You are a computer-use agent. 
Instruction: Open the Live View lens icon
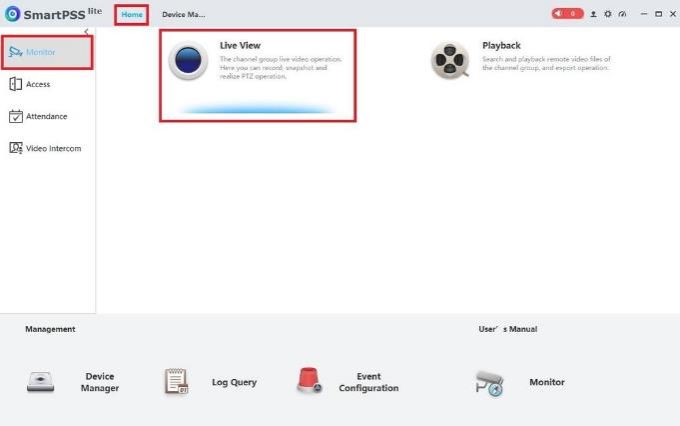point(188,60)
